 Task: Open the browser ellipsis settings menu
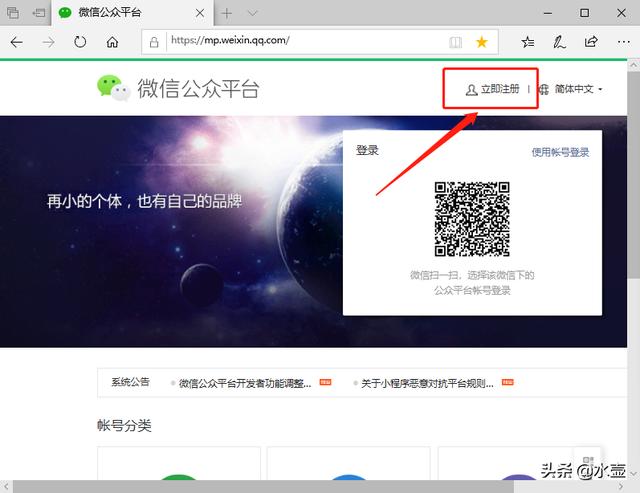click(623, 42)
